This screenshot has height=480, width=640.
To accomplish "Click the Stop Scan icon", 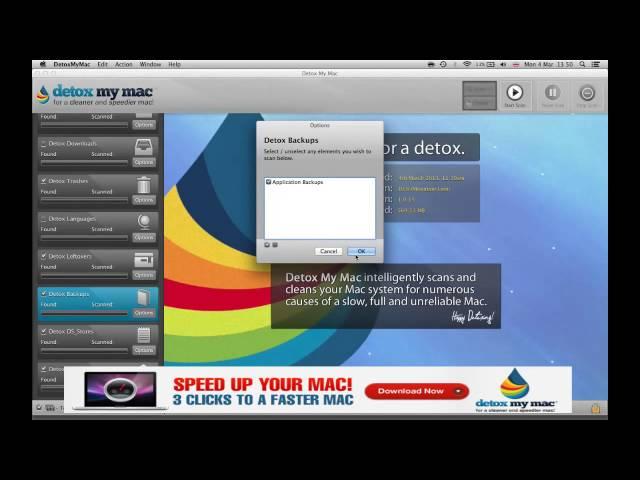I will tap(587, 93).
